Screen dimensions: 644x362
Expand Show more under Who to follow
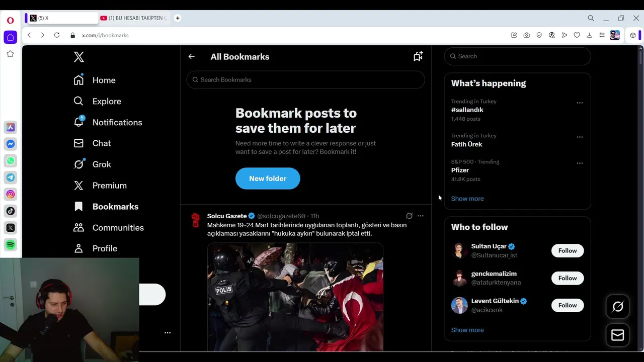(467, 330)
